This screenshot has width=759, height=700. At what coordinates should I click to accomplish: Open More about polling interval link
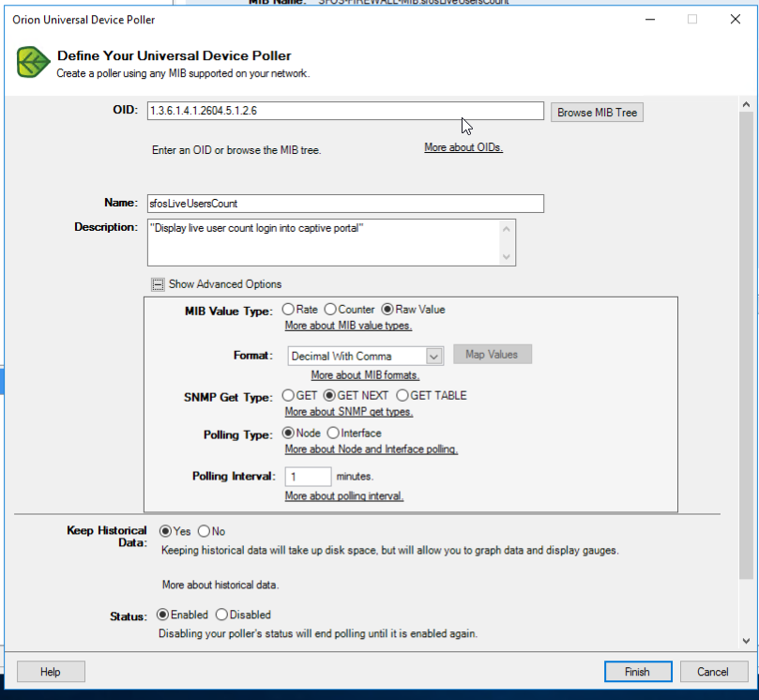tap(344, 495)
